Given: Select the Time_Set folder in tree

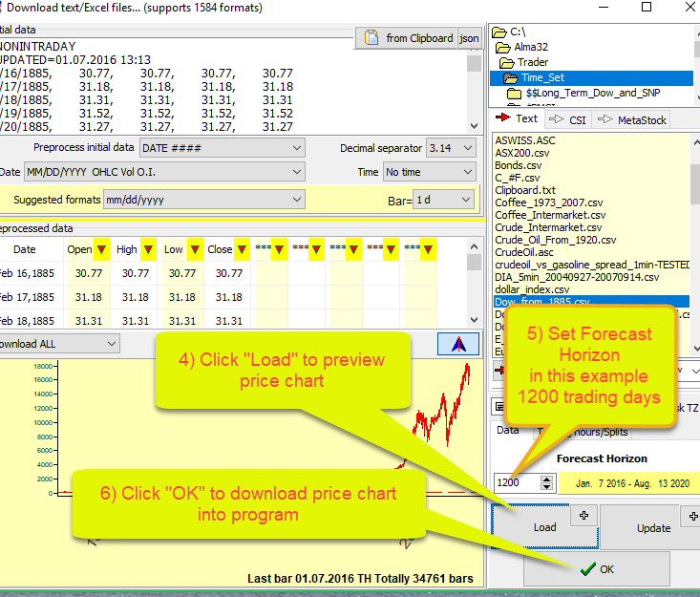Looking at the screenshot, I should click(x=541, y=78).
